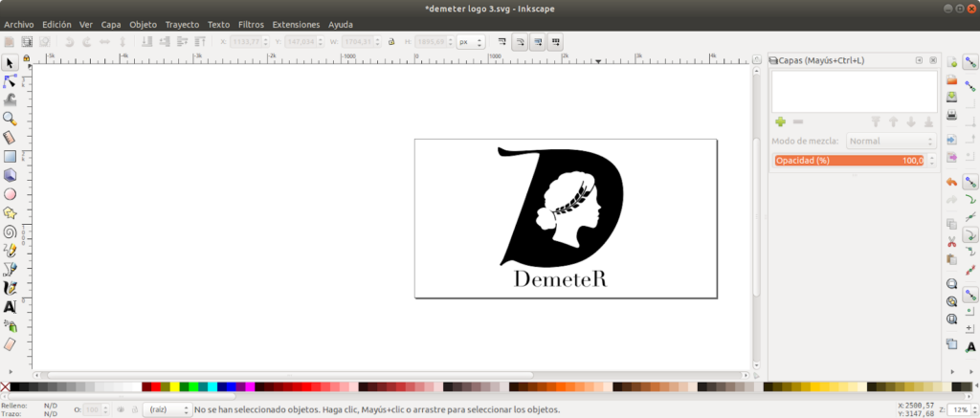Image resolution: width=980 pixels, height=418 pixels.
Task: Activate the Text tool
Action: point(10,306)
